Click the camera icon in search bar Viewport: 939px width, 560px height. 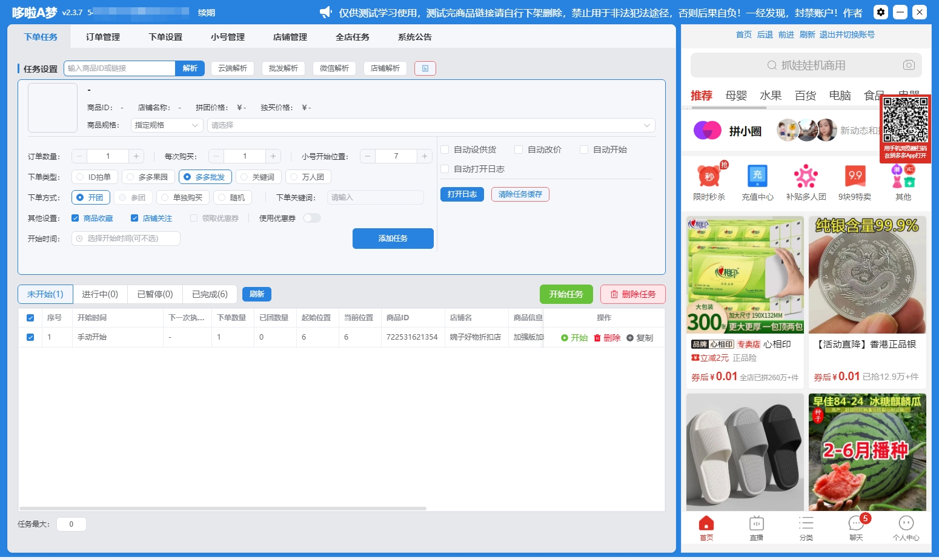[x=908, y=65]
